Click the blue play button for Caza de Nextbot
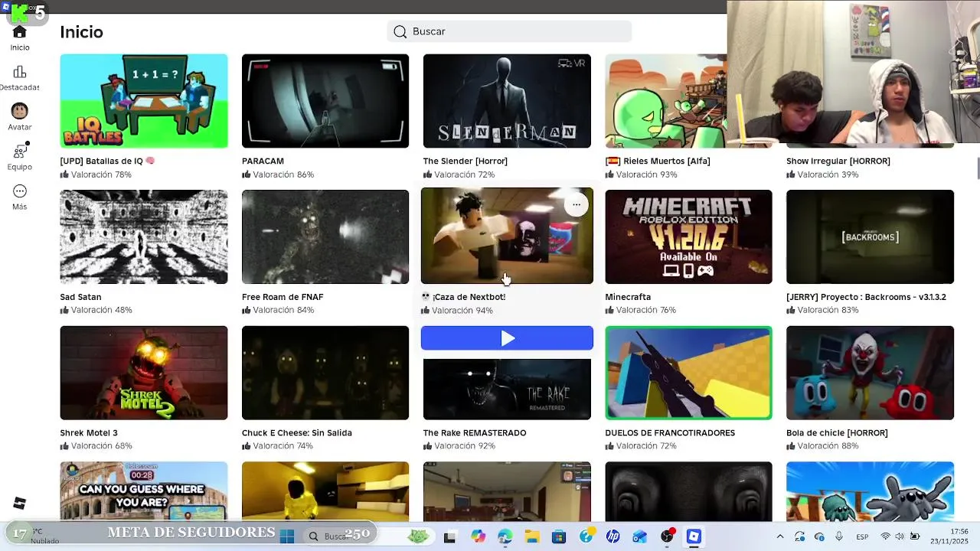The image size is (980, 551). click(507, 338)
